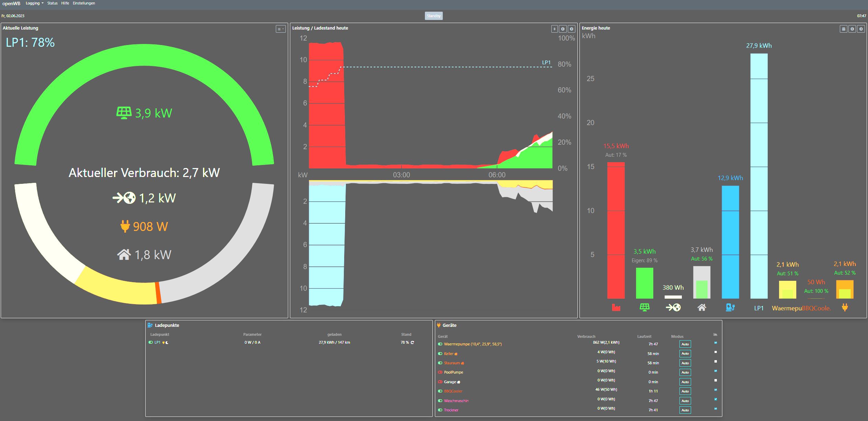Click Auto mode button for BBQCooler
Screen dimensions: 868x421
click(685, 391)
